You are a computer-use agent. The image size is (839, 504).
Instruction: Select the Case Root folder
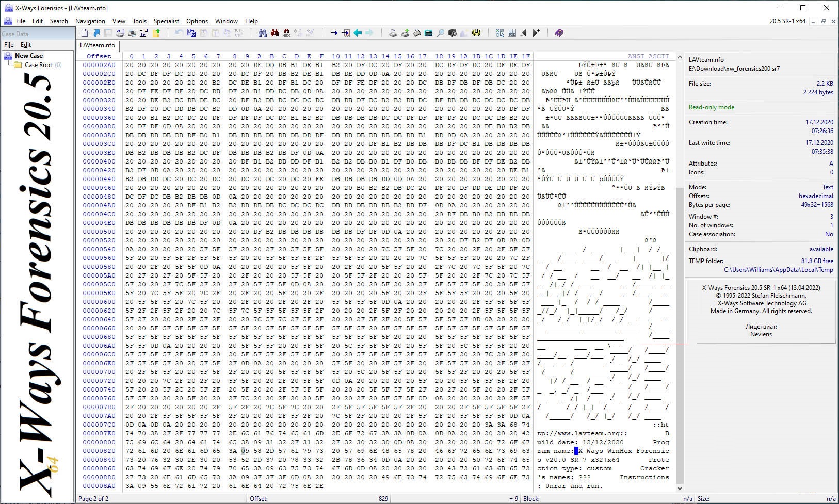[x=39, y=65]
